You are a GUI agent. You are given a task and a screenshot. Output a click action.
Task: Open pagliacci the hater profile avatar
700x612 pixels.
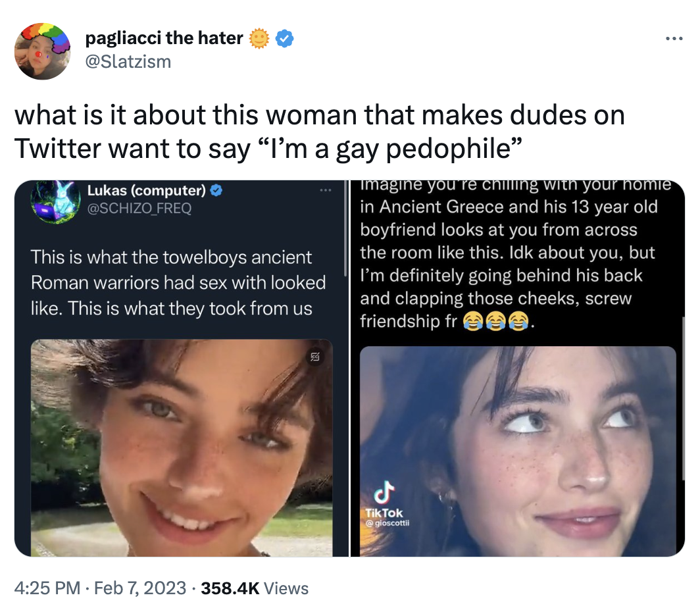(x=42, y=51)
